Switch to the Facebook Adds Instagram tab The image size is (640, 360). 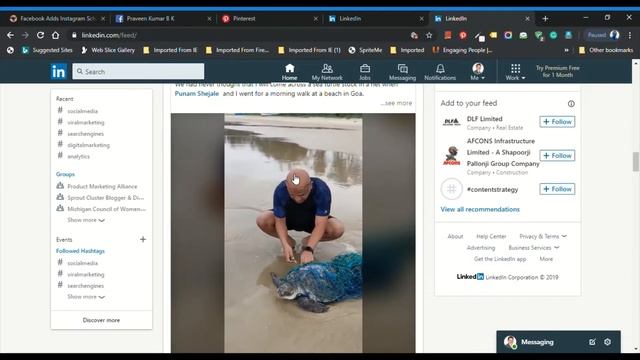click(57, 18)
